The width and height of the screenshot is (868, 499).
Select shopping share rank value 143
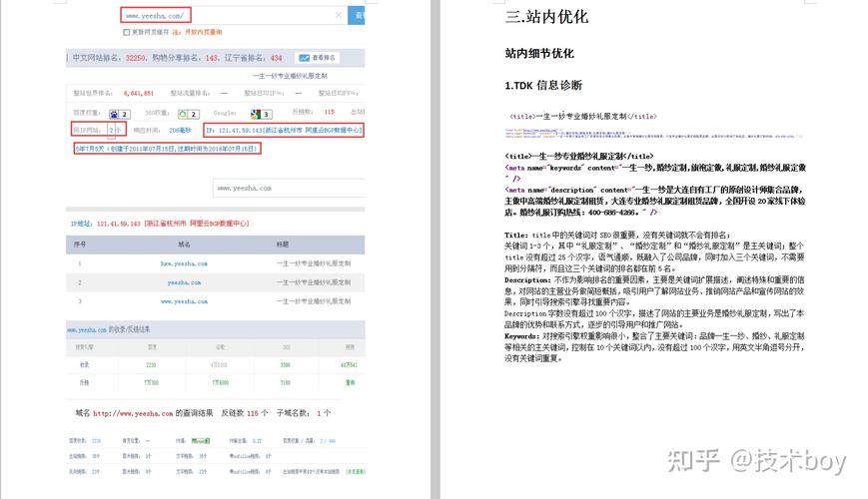point(212,58)
